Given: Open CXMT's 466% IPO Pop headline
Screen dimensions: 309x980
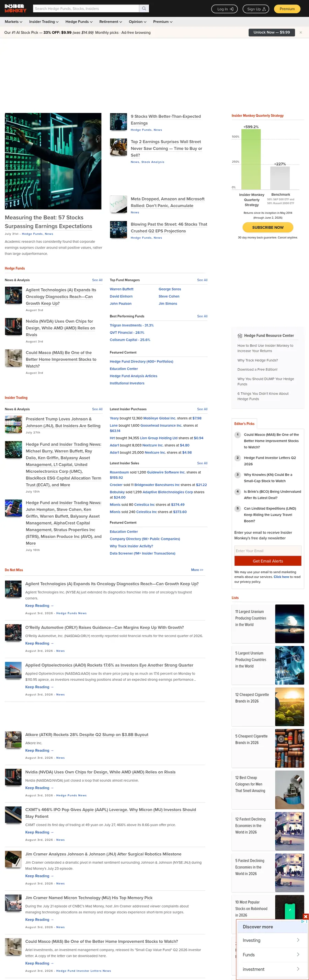Looking at the screenshot, I should click(x=111, y=813).
